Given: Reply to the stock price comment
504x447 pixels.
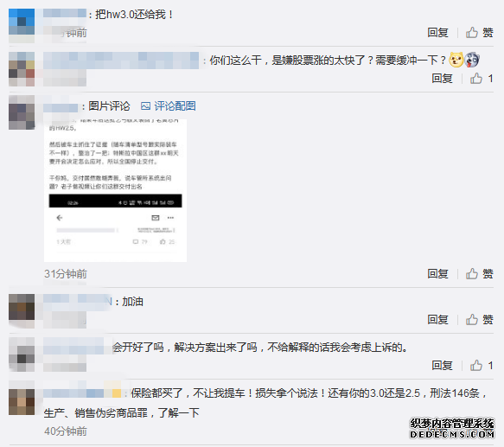Looking at the screenshot, I should pos(442,78).
